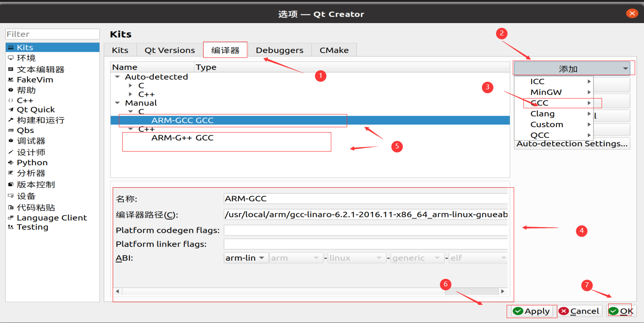Click the Platform codegen flags field

click(366, 230)
